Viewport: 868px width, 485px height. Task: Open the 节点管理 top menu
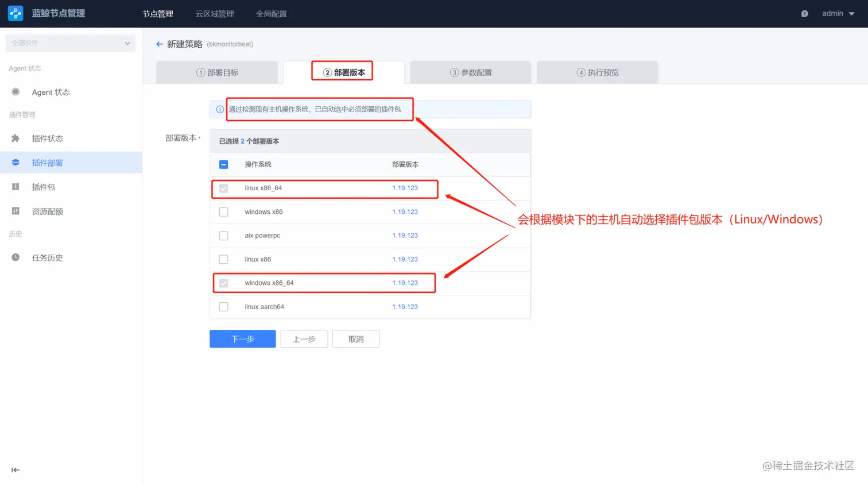158,14
